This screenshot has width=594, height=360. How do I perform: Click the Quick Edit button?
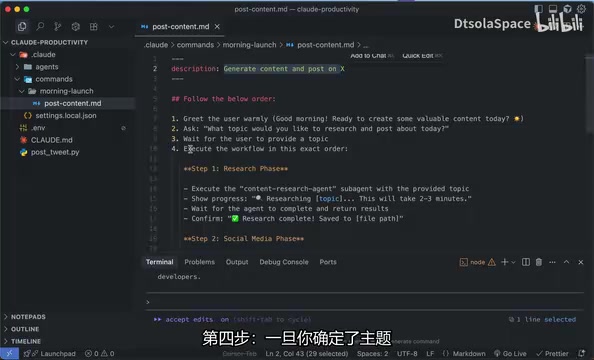point(422,56)
